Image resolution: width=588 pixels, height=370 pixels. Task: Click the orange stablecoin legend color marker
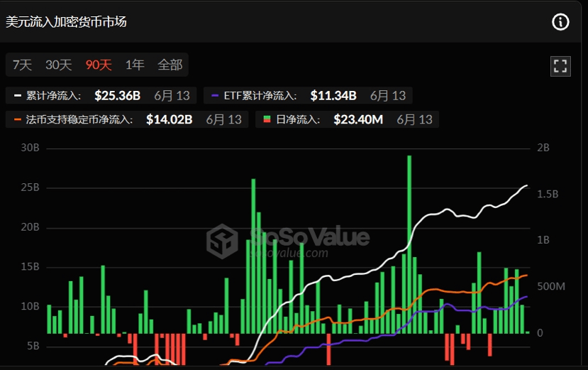coord(17,119)
